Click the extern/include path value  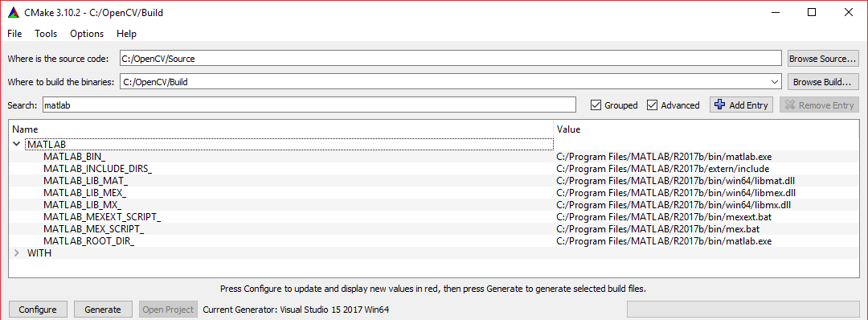(x=662, y=168)
